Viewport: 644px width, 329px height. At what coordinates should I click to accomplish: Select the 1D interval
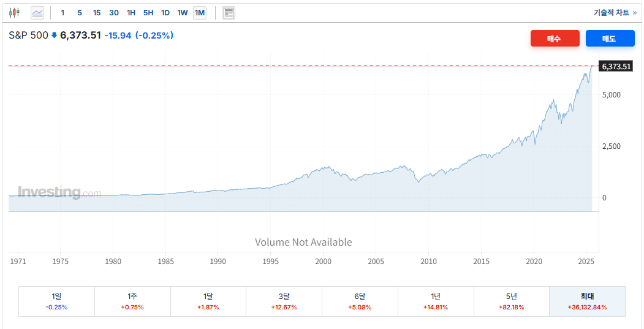165,13
